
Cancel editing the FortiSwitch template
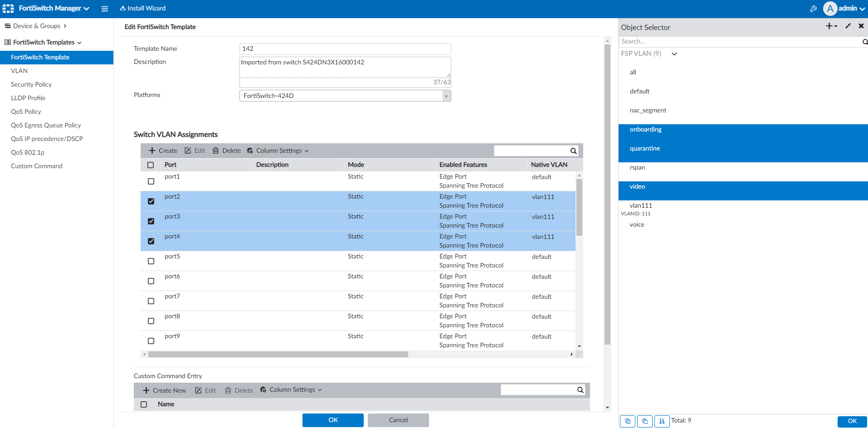[398, 420]
